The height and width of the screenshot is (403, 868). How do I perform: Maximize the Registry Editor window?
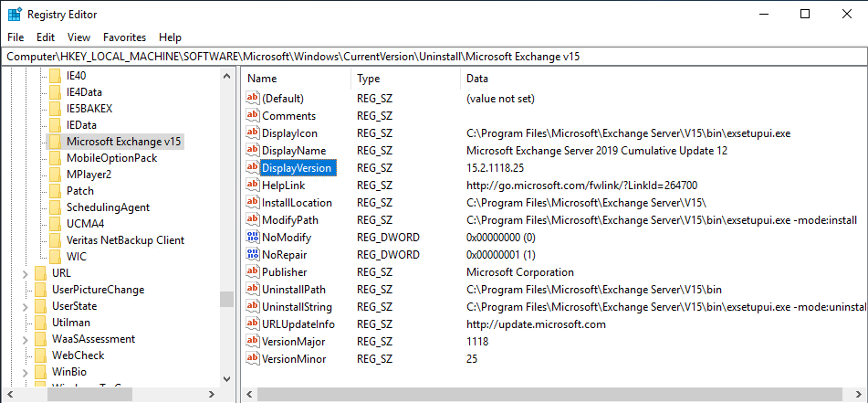pos(805,15)
